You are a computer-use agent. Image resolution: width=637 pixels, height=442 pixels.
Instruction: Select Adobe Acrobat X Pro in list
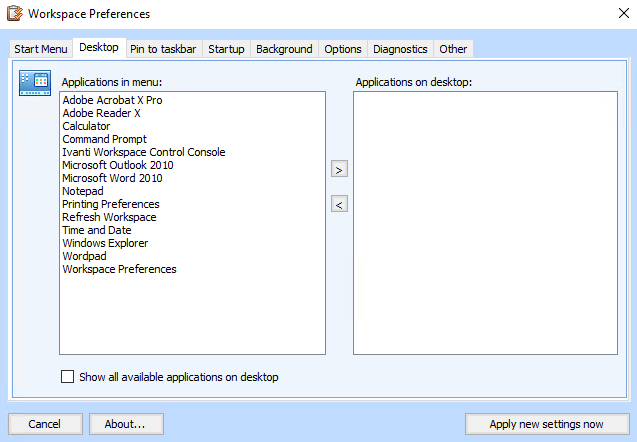point(112,101)
